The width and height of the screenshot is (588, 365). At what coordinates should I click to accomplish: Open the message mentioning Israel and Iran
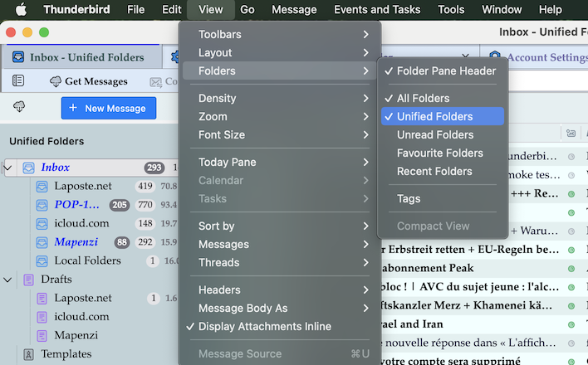pos(412,324)
